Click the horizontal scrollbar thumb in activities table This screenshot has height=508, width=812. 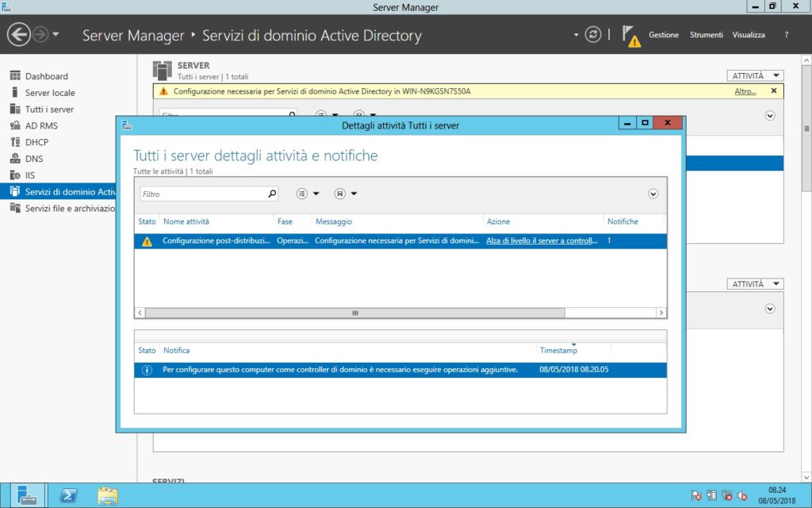tap(355, 313)
